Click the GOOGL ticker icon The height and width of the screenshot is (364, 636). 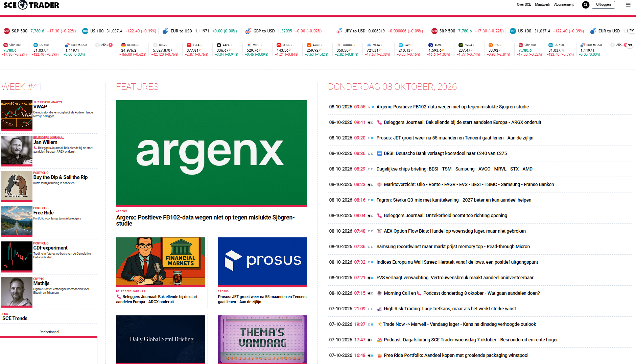[339, 45]
